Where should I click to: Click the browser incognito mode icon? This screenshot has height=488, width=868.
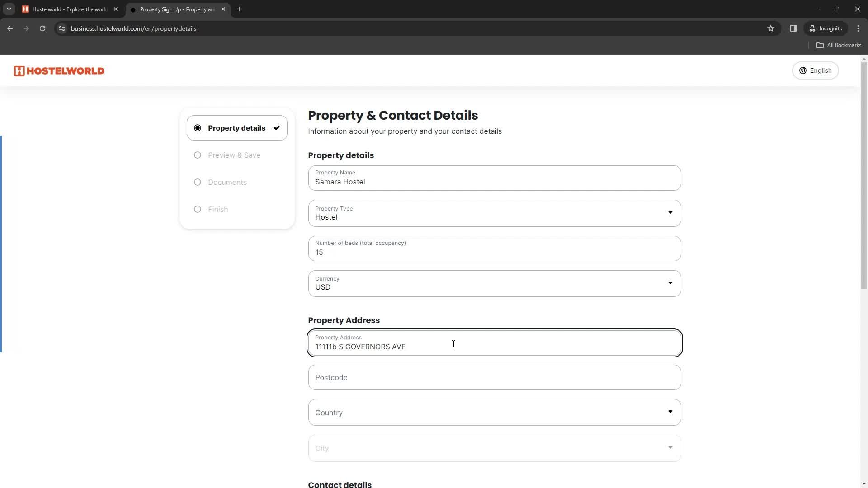[x=812, y=28]
